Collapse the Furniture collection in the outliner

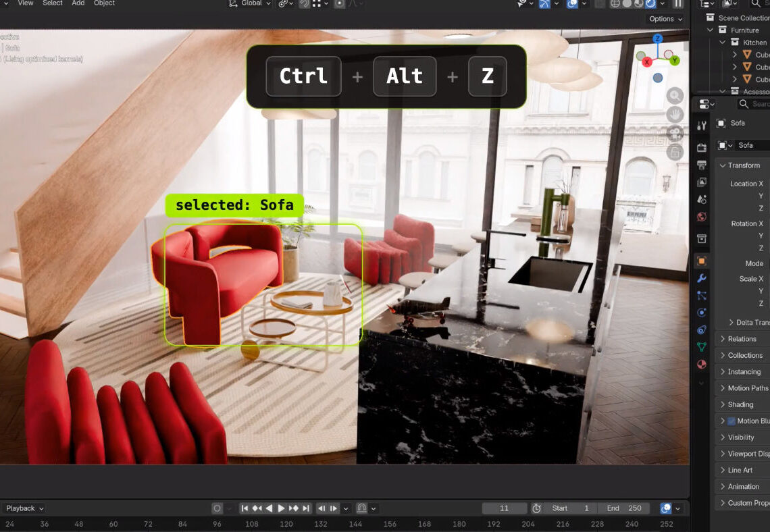coord(710,30)
